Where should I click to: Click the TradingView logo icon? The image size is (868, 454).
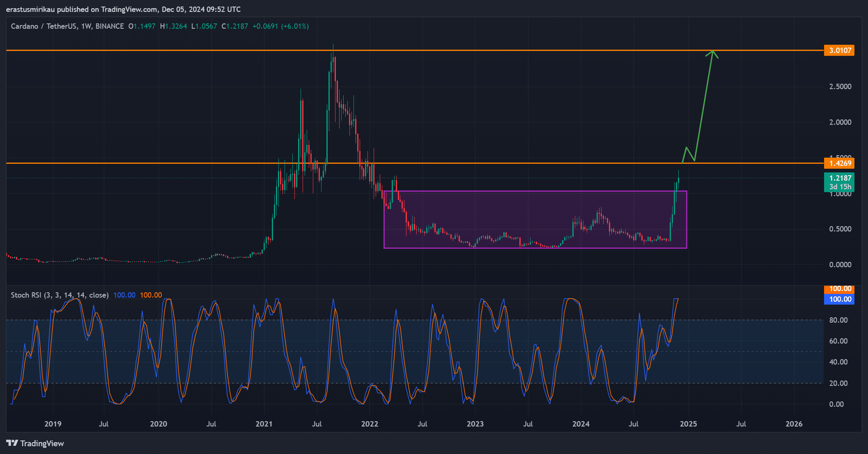[12, 443]
